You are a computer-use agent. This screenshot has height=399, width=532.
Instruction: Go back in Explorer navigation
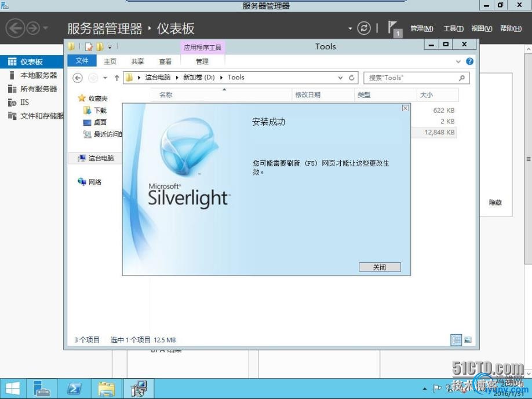pos(78,78)
